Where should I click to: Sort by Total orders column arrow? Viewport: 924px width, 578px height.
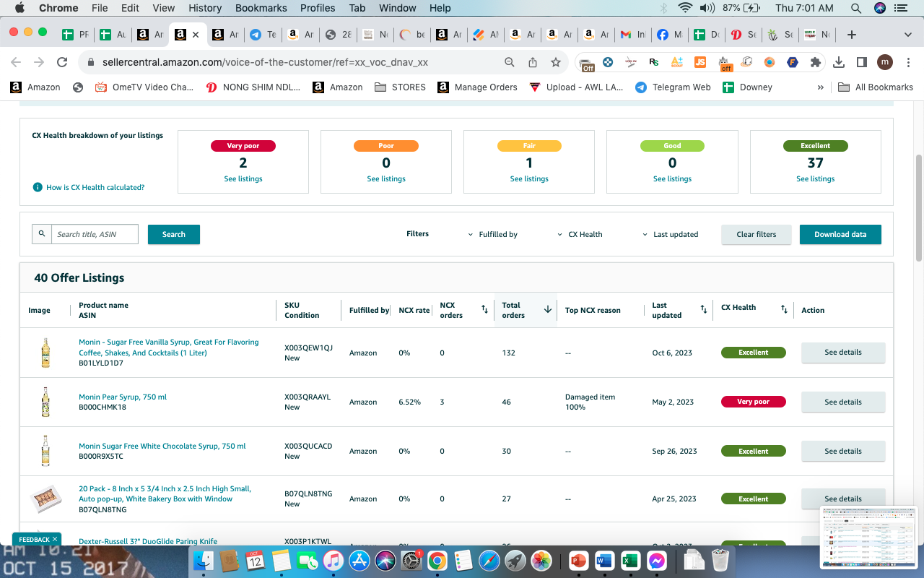coord(547,310)
